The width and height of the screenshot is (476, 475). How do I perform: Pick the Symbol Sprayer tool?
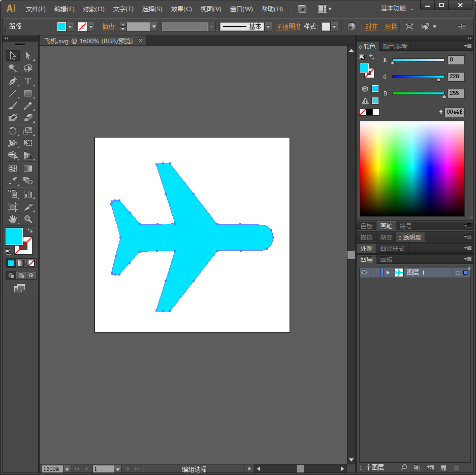point(13,194)
